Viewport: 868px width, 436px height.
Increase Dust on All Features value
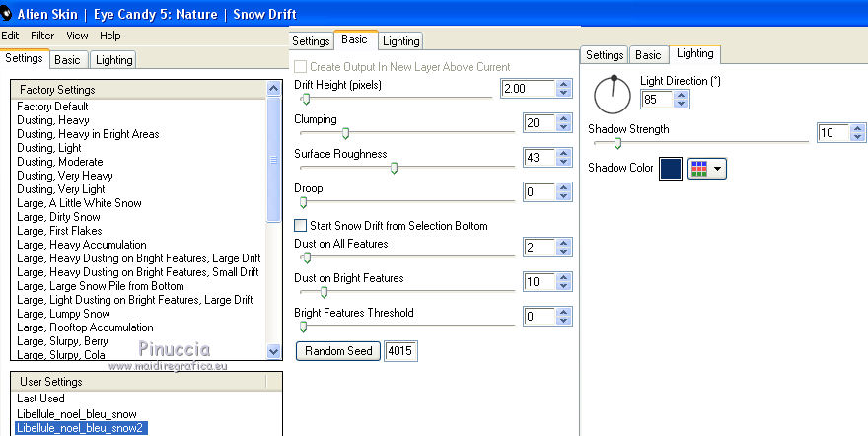(x=563, y=243)
